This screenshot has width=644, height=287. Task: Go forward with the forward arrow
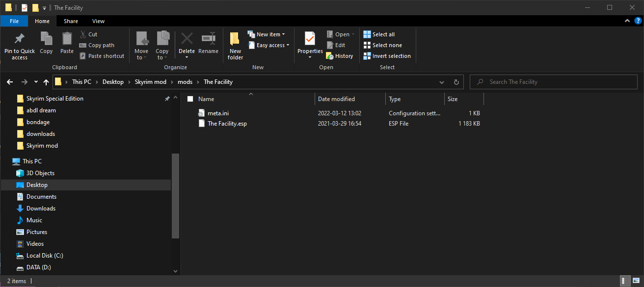pyautogui.click(x=25, y=82)
